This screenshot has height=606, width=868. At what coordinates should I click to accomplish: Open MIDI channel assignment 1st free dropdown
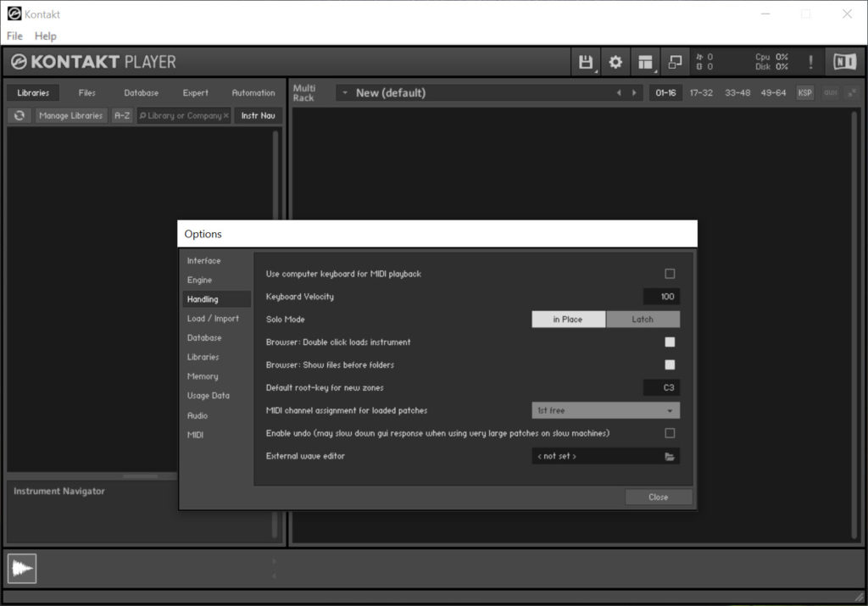(605, 411)
